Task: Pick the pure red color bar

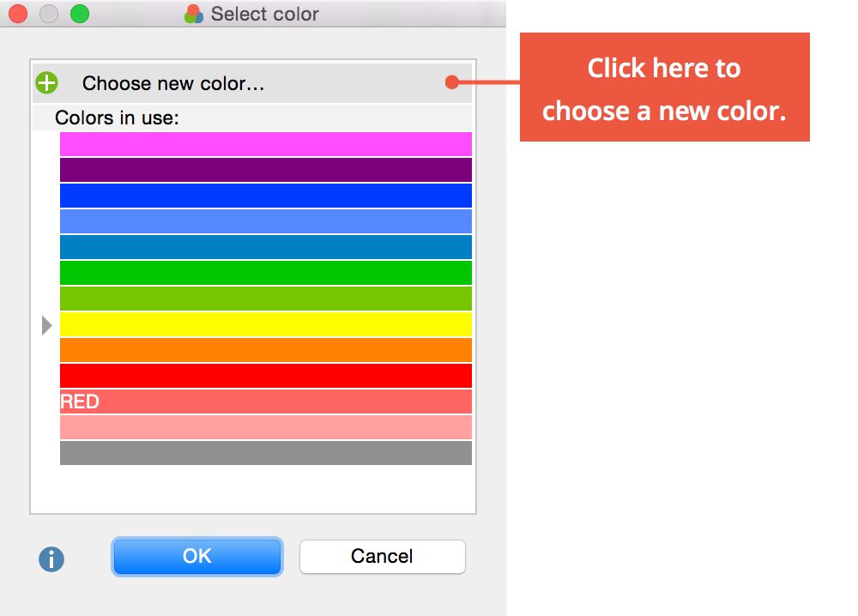Action: click(265, 376)
